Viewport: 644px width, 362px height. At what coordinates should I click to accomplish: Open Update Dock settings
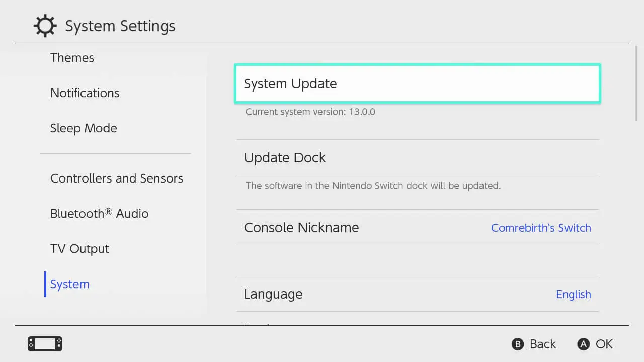point(417,157)
